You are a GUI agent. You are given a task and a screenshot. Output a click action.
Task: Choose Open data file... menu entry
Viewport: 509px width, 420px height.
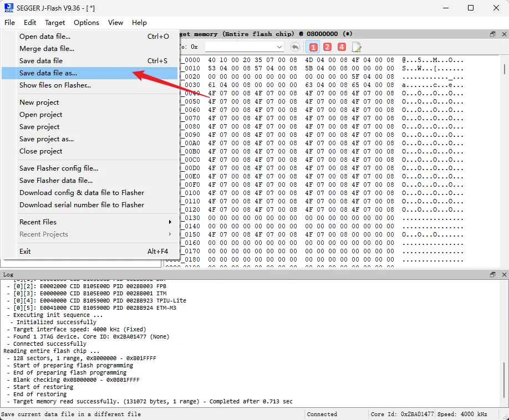90,37
